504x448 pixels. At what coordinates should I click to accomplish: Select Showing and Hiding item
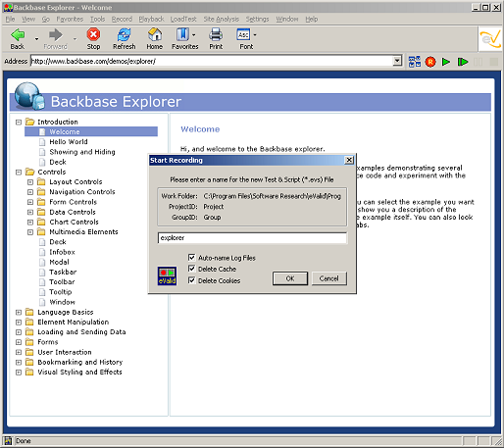[x=82, y=152]
